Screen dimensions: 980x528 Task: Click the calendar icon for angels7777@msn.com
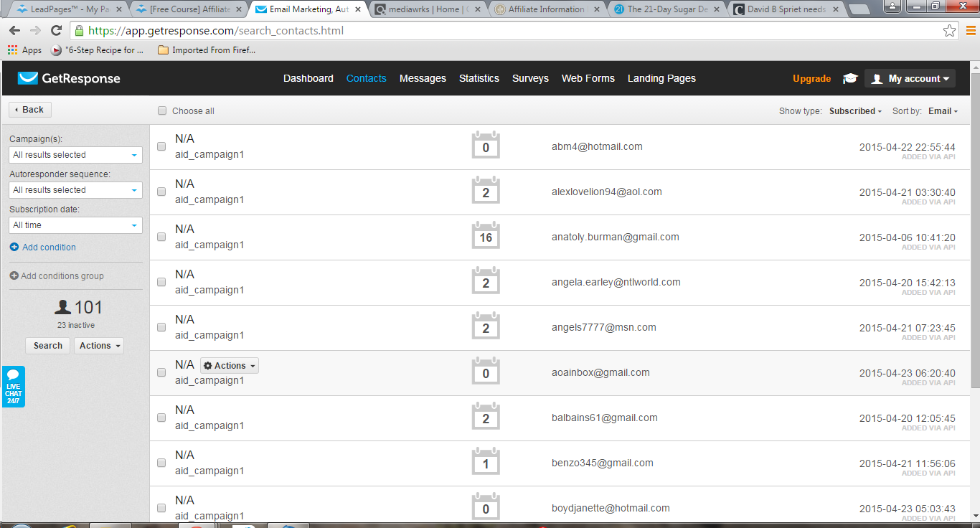(486, 326)
